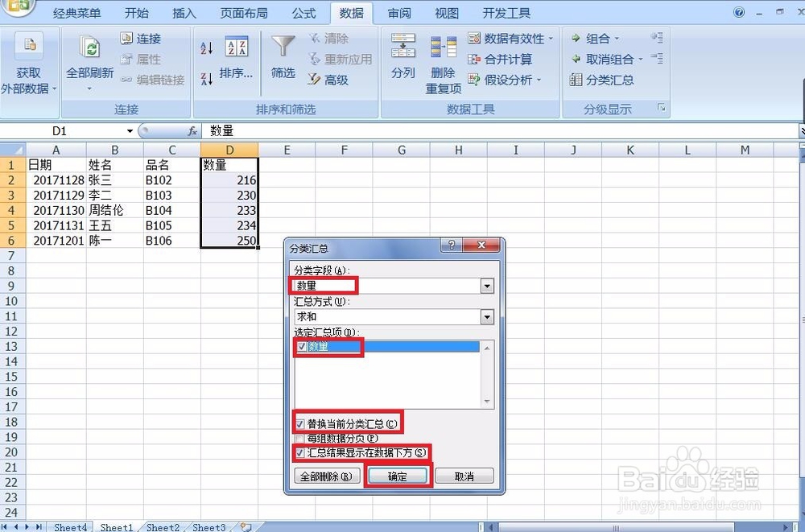Screen dimensions: 805x532
Task: Open the 汇总方式 dropdown showing 求和
Action: 488,317
